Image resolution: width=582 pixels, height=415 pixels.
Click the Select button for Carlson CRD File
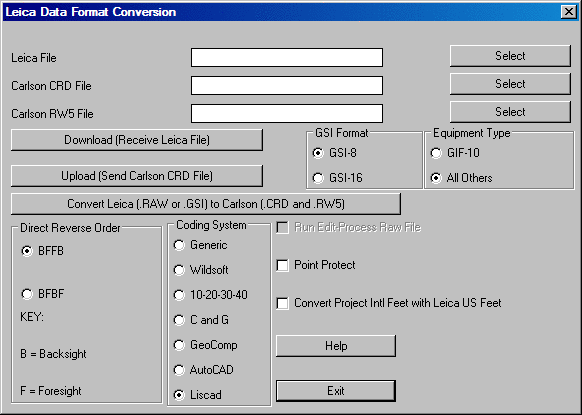tap(510, 84)
